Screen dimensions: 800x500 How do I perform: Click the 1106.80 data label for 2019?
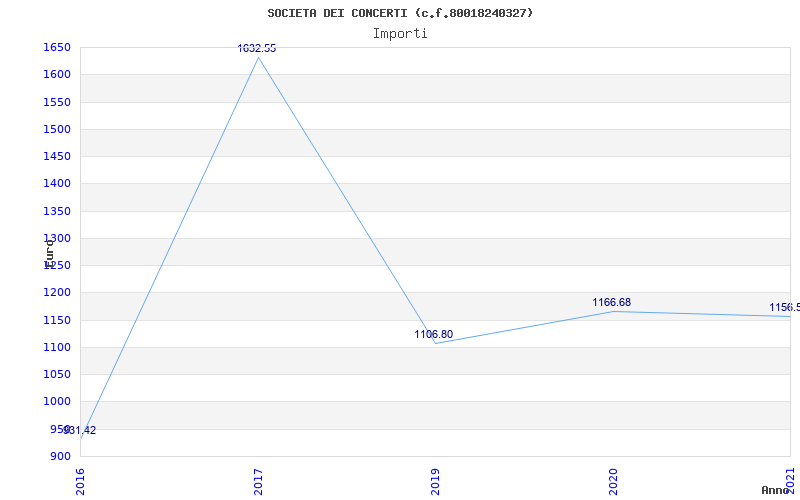click(x=433, y=335)
